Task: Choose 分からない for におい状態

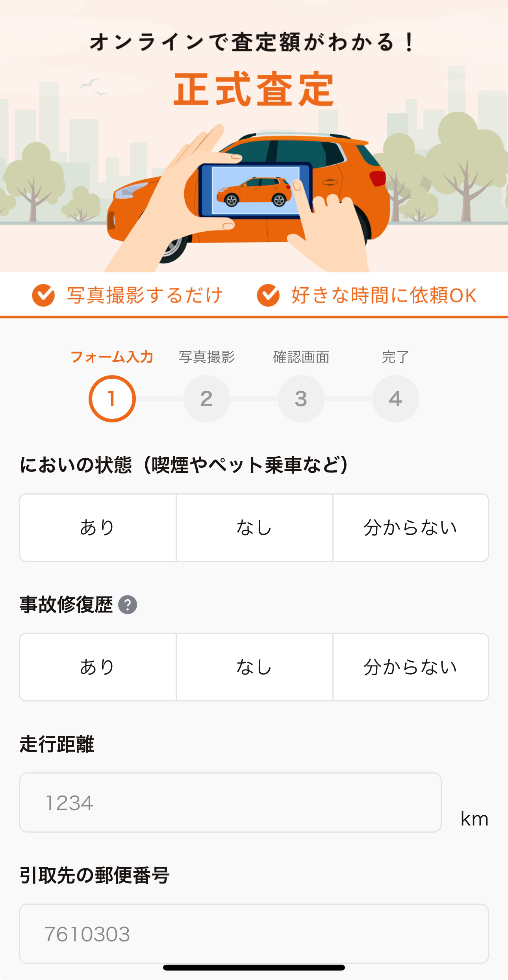Action: pyautogui.click(x=410, y=528)
